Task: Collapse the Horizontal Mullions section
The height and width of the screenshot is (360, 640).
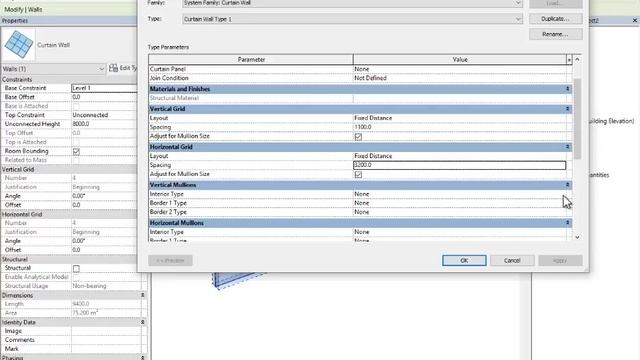Action: point(567,223)
